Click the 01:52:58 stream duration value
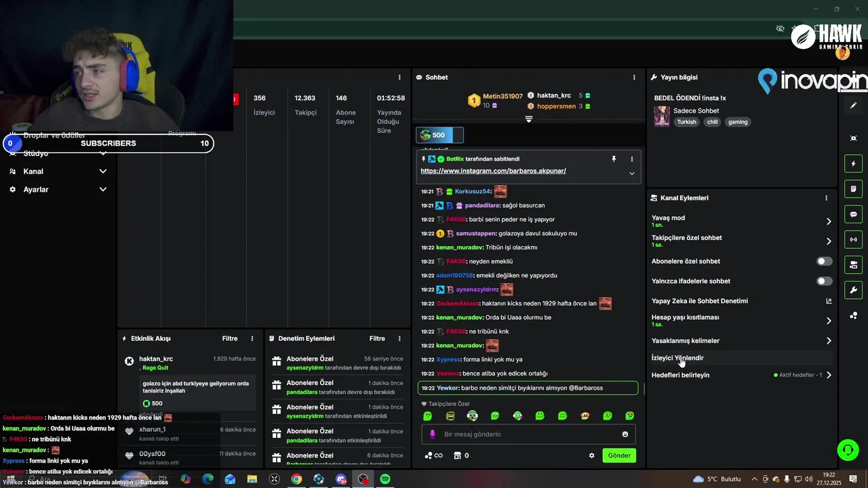The image size is (868, 488). (391, 98)
